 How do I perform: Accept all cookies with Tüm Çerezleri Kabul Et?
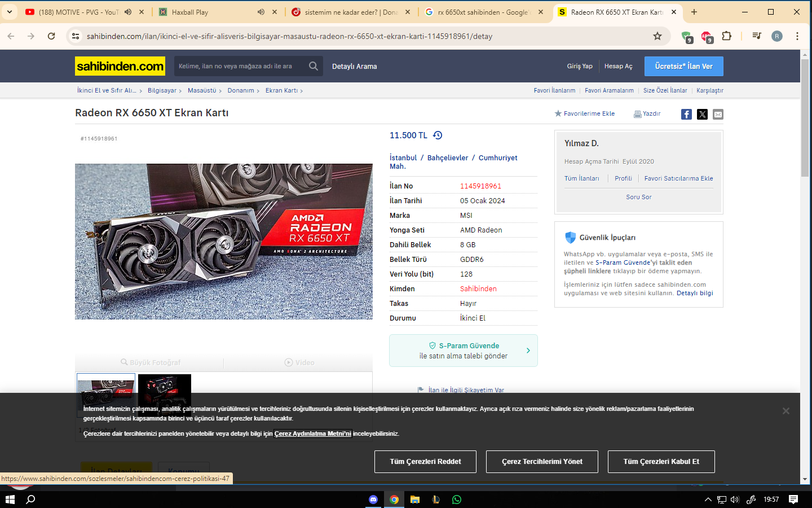tap(661, 462)
